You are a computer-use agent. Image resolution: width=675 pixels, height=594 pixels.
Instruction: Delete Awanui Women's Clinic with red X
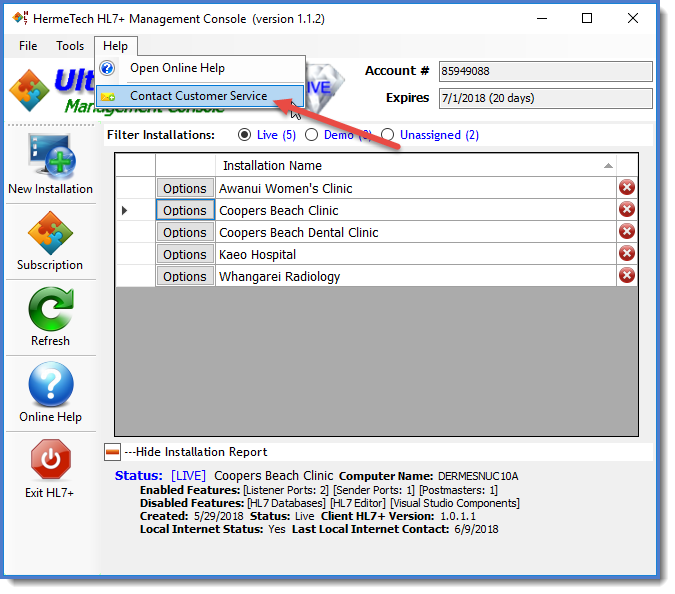pyautogui.click(x=626, y=187)
